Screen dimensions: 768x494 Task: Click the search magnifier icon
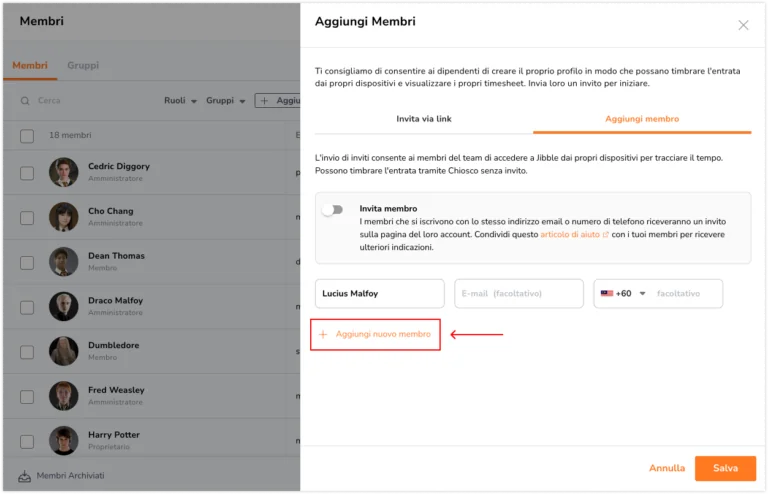pos(25,101)
